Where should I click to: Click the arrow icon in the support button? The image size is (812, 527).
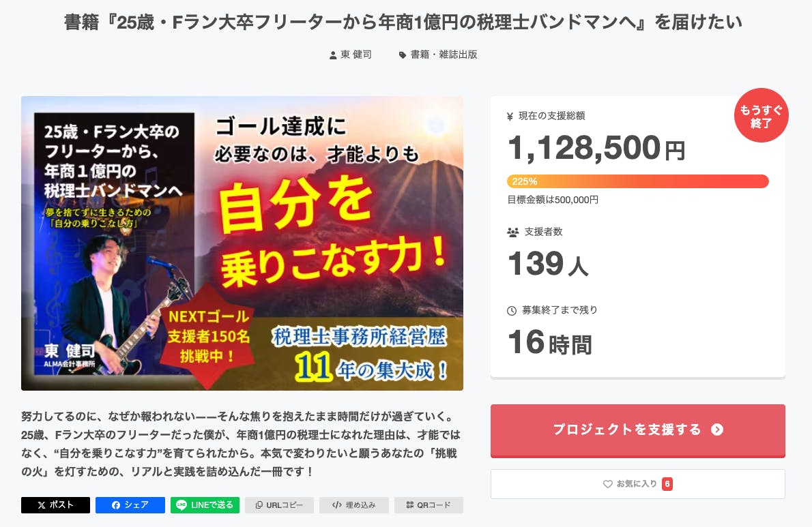tap(716, 430)
